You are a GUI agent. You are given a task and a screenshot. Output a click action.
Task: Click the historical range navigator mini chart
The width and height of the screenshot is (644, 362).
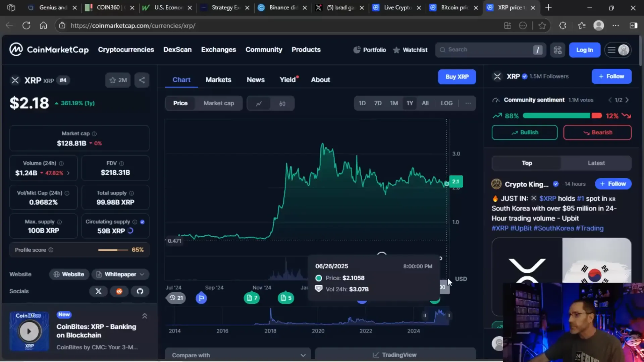point(307,316)
